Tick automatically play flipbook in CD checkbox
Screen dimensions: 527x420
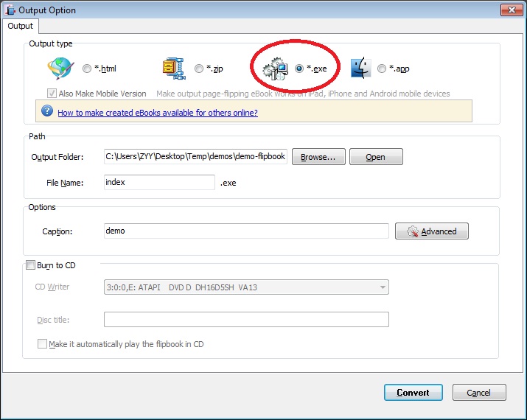pyautogui.click(x=42, y=343)
